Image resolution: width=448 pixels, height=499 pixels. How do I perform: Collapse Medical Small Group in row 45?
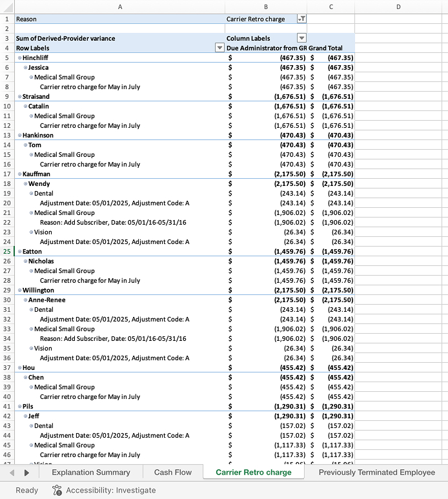31,445
